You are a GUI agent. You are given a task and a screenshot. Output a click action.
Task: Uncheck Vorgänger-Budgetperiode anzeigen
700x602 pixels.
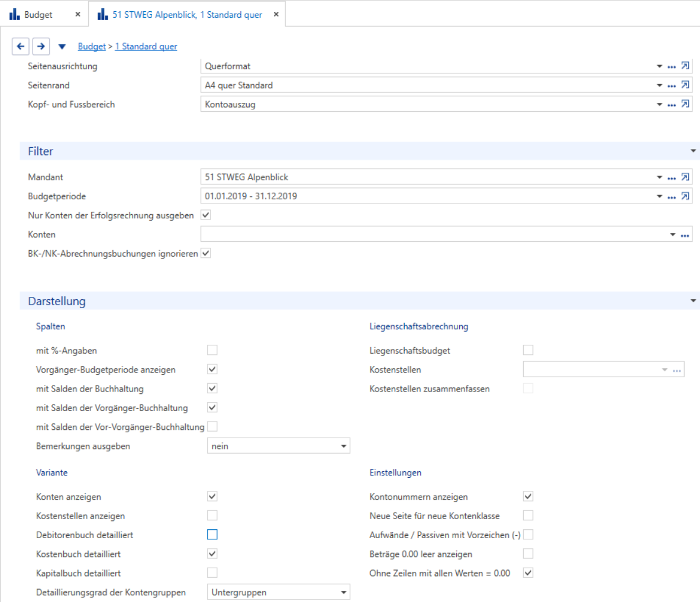click(x=212, y=370)
